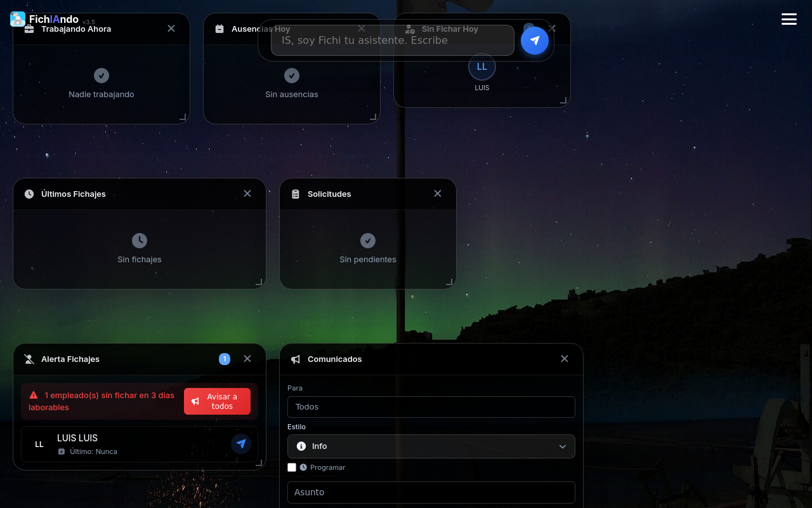This screenshot has width=812, height=508.
Task: Click the Comunicados title
Action: pos(335,359)
